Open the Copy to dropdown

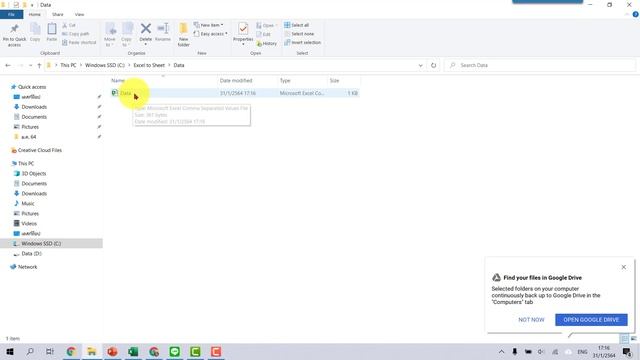tap(127, 42)
